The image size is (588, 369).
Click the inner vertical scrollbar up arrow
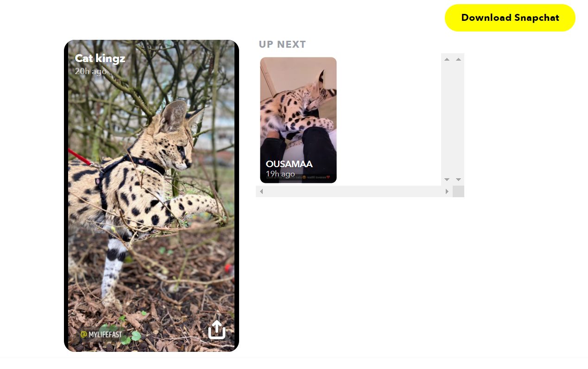click(447, 59)
